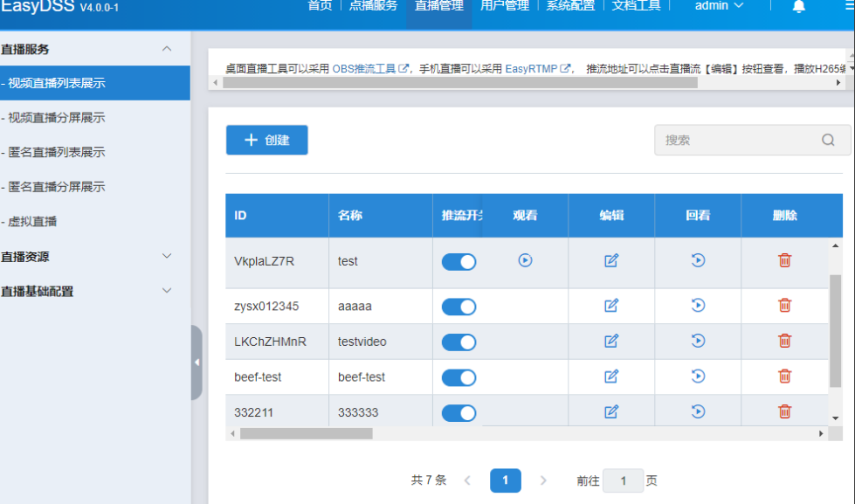The image size is (855, 504).
Task: Click the 名称 column header
Action: [x=381, y=216]
